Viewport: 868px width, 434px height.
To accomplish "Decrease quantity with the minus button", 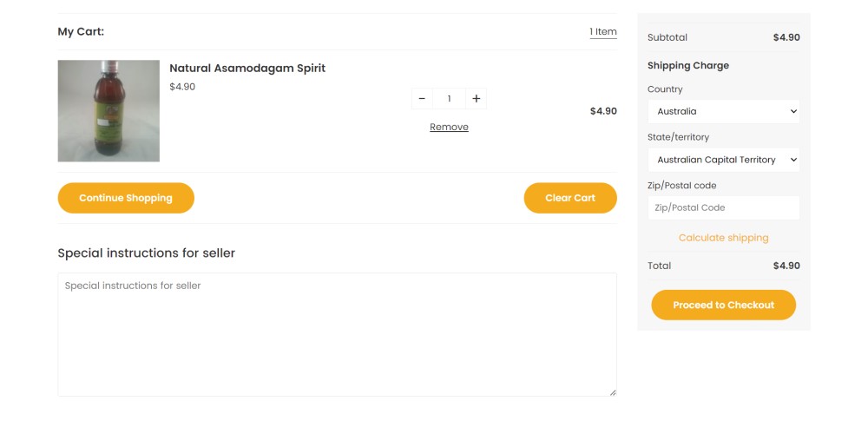I will tap(422, 99).
